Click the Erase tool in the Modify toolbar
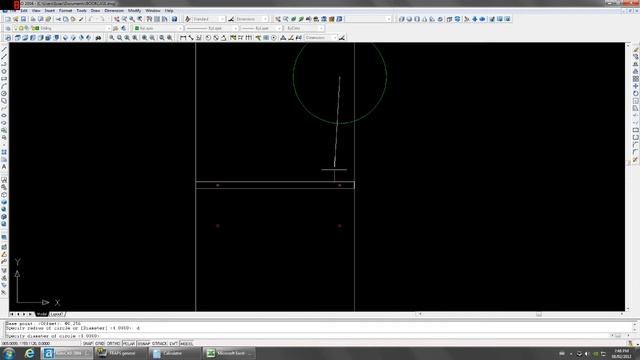This screenshot has width=640, height=360. 636,49
